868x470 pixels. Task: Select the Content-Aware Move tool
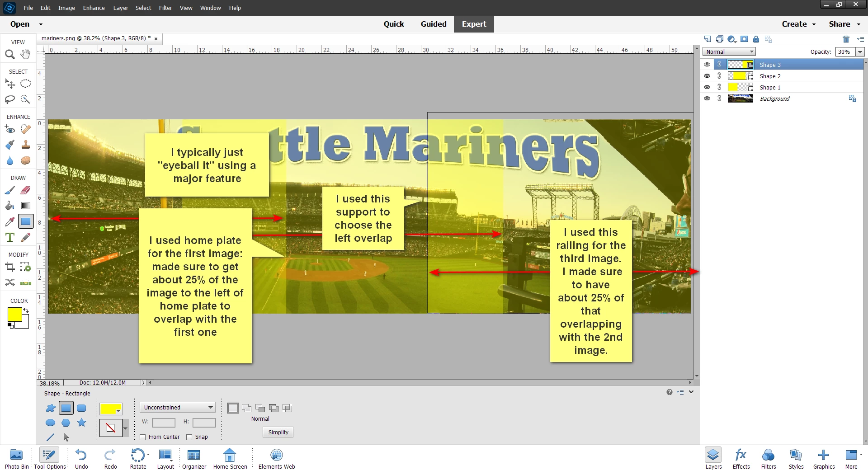[x=9, y=282]
